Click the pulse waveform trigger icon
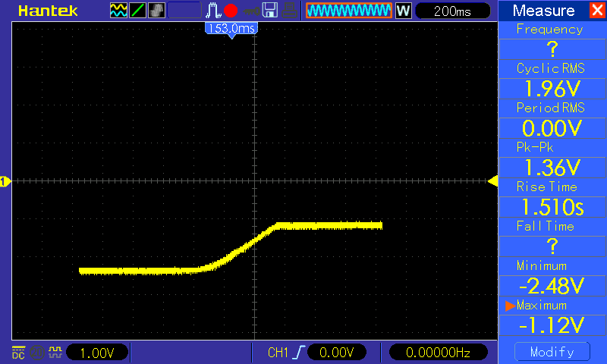This screenshot has height=364, width=607. (x=213, y=11)
